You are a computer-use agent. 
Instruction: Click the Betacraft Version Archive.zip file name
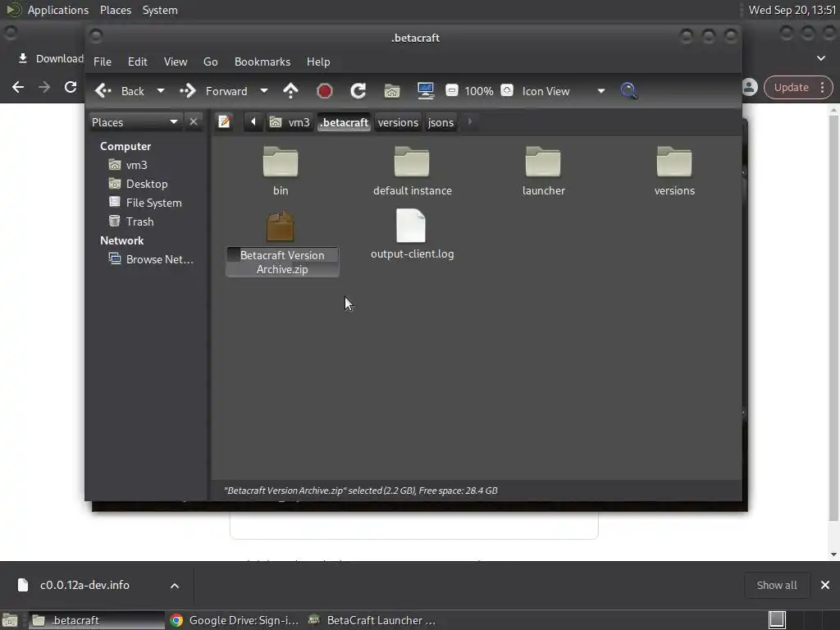coord(282,262)
